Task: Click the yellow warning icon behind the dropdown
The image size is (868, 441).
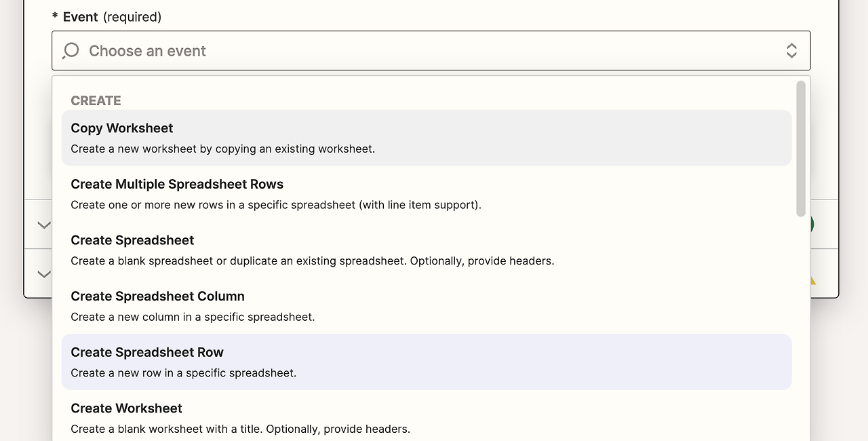Action: (x=811, y=280)
